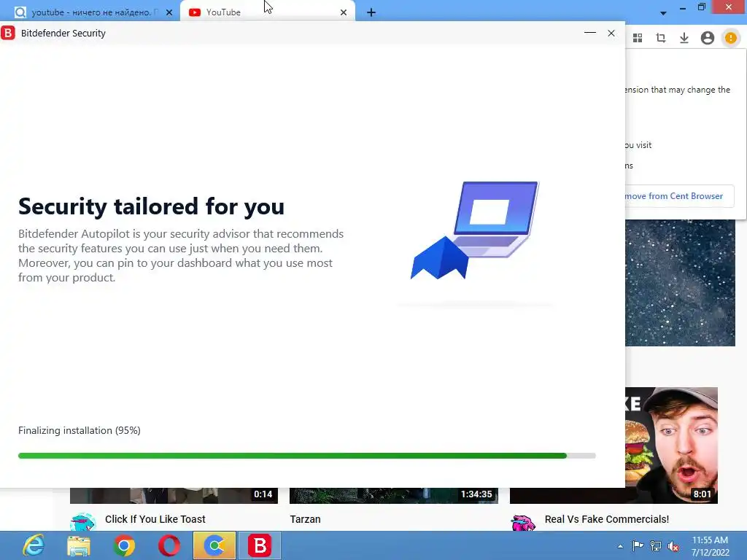The height and width of the screenshot is (560, 747).
Task: Open the network tray icon
Action: pyautogui.click(x=656, y=545)
